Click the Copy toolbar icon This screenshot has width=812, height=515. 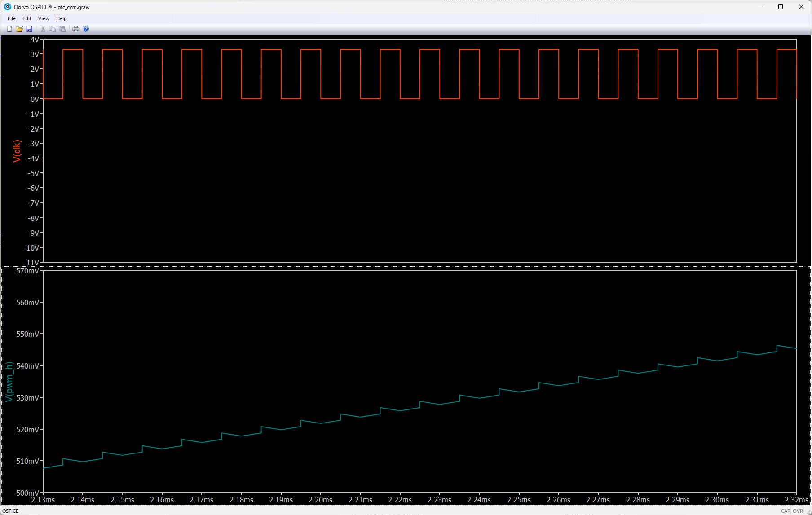tap(53, 29)
